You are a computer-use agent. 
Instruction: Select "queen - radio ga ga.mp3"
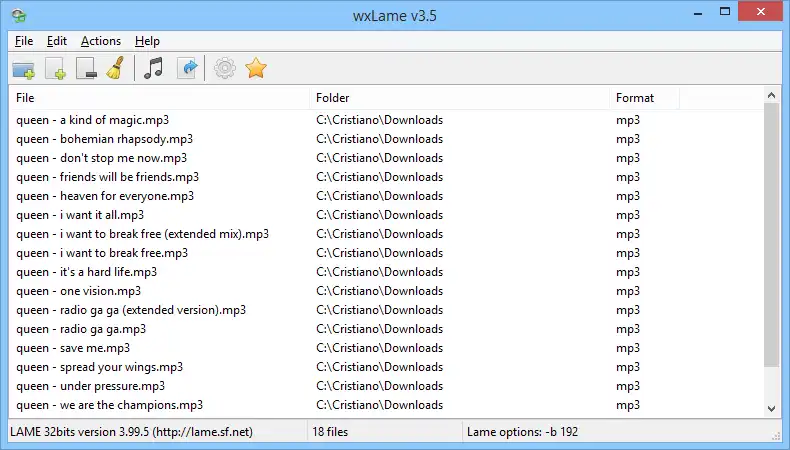81,329
